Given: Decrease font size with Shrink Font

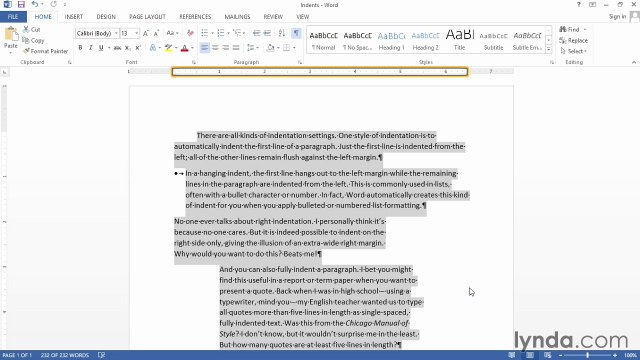Looking at the screenshot, I should pyautogui.click(x=156, y=33).
